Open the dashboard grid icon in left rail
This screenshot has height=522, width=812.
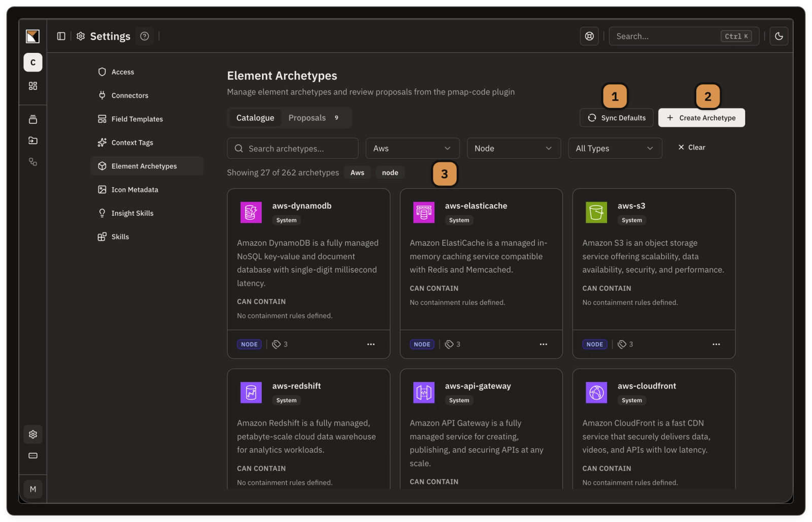point(33,86)
